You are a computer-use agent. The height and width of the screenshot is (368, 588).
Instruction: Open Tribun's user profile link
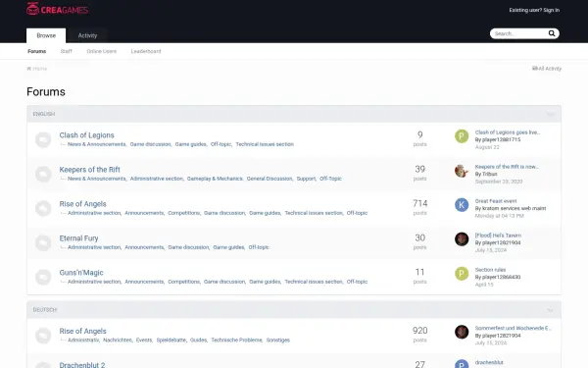click(489, 175)
